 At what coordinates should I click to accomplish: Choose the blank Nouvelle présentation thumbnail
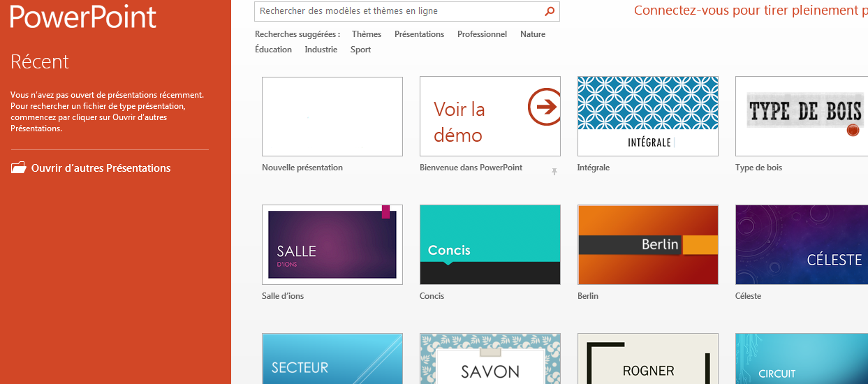[332, 116]
